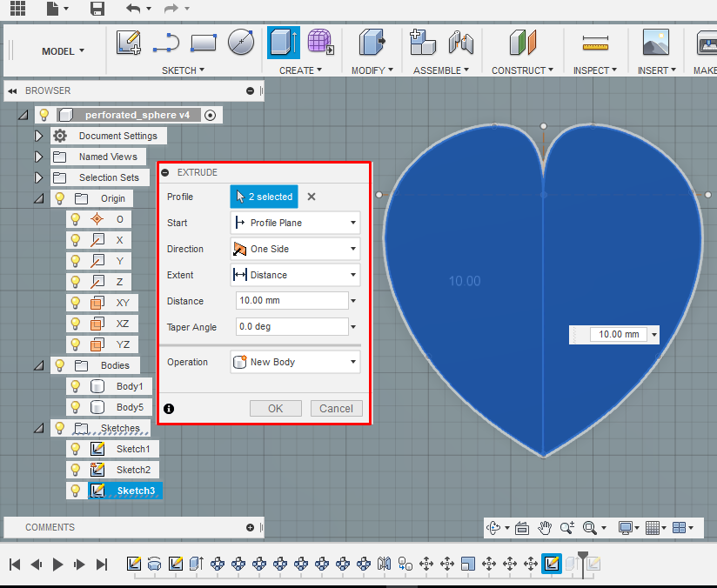Open the Distance field dropdown arrow

(353, 301)
